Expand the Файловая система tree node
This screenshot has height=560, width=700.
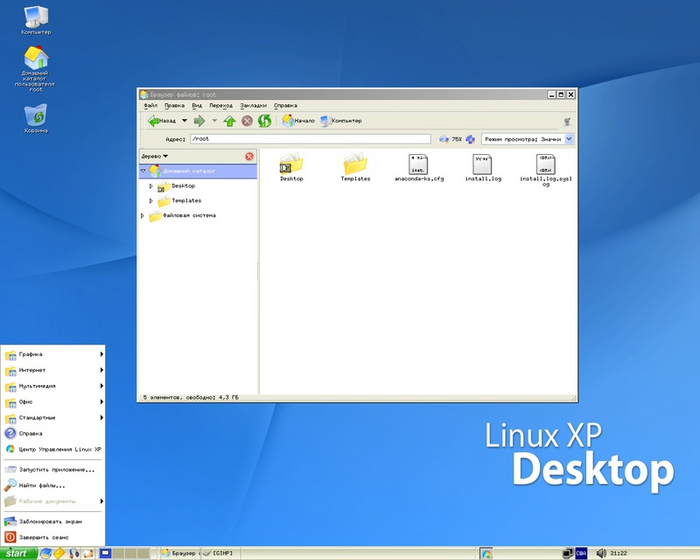[x=143, y=215]
